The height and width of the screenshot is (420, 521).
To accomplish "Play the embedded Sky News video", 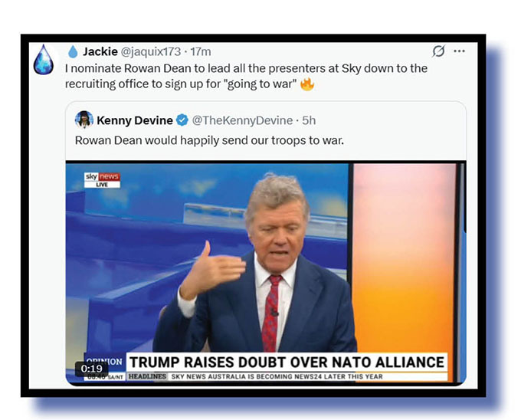I will (266, 273).
